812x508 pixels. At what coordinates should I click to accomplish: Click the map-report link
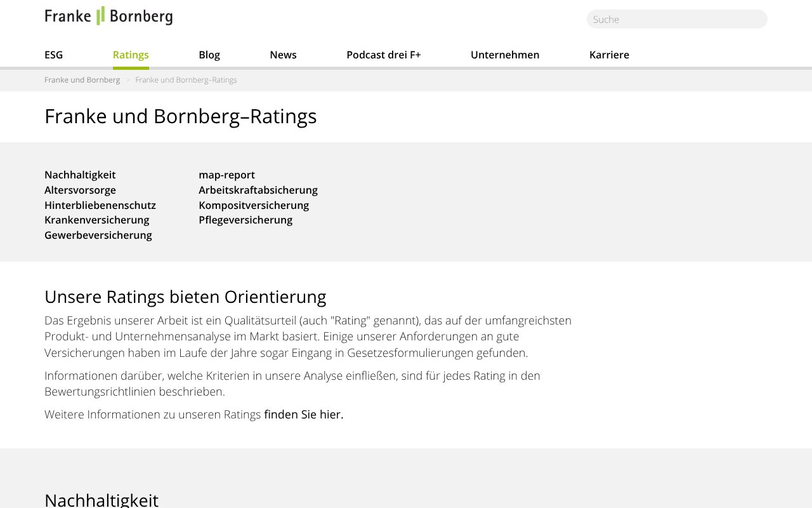coord(226,175)
